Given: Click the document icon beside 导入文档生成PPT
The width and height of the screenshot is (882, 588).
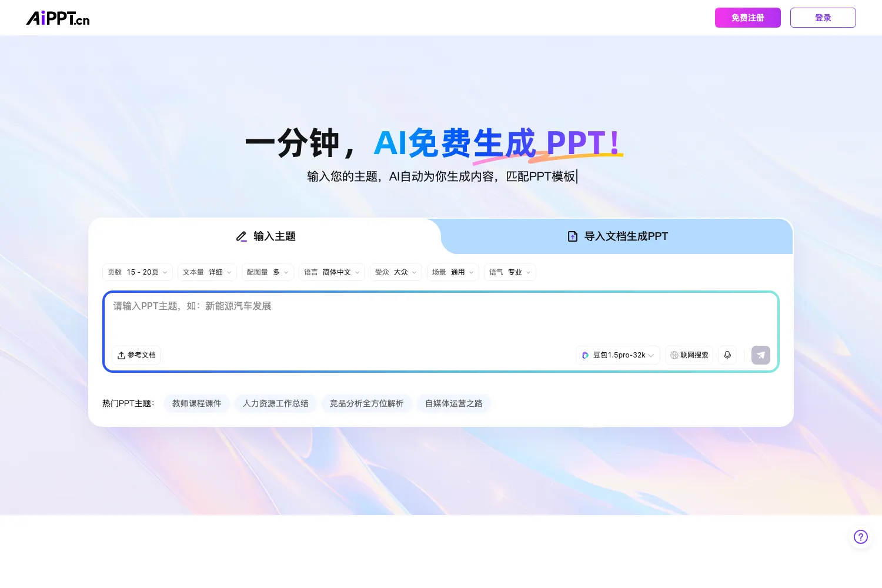Looking at the screenshot, I should (x=573, y=236).
